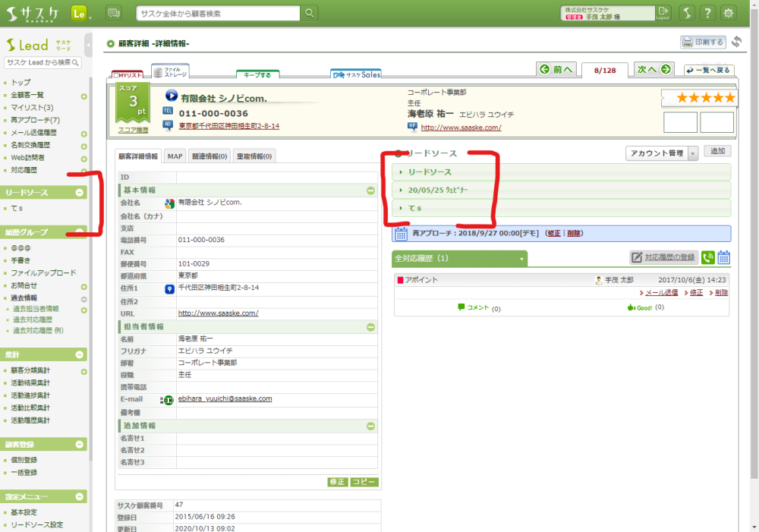The image size is (759, 532).
Task: Collapse the left sidebar with the handle arrow
Action: click(88, 46)
